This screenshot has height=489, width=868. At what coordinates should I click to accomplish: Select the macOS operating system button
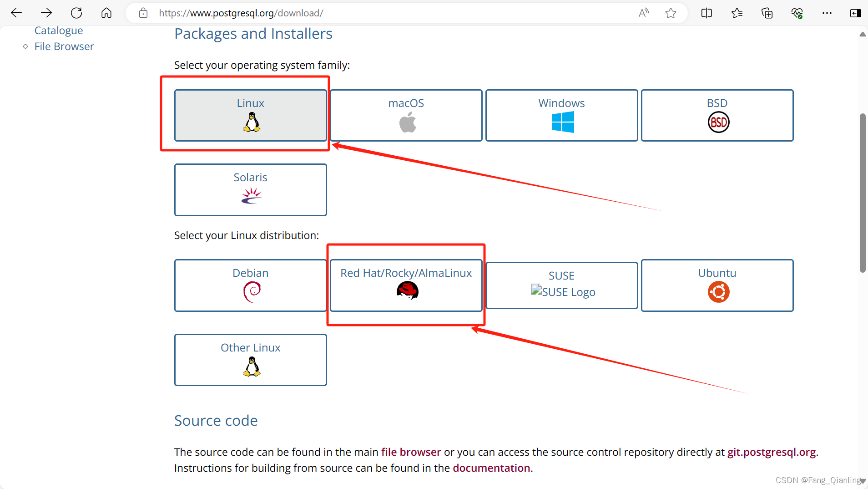click(406, 115)
